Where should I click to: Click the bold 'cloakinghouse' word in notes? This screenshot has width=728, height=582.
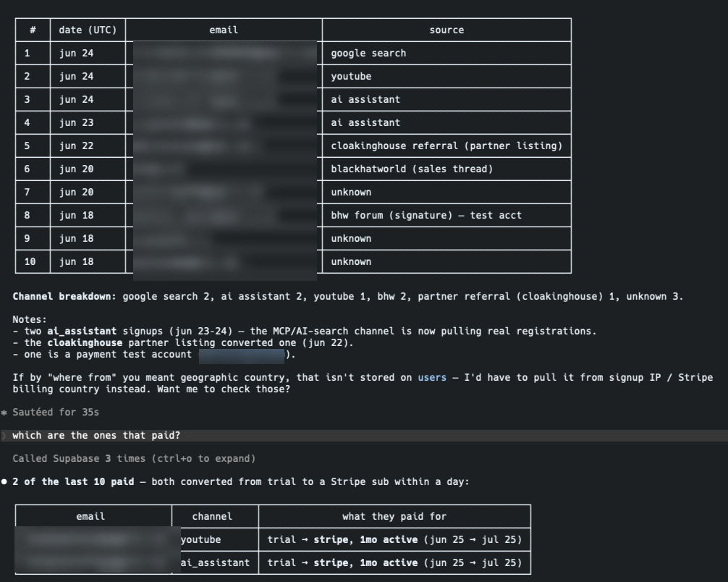(x=85, y=343)
